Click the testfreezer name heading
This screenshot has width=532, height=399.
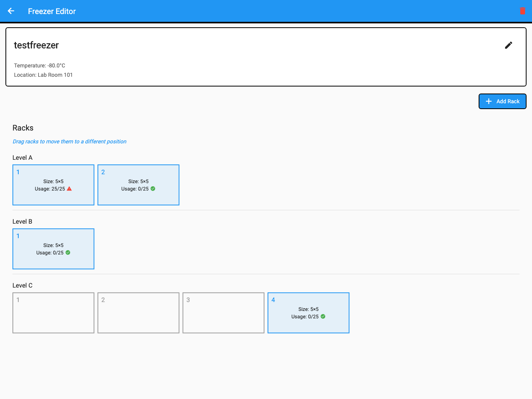point(36,45)
